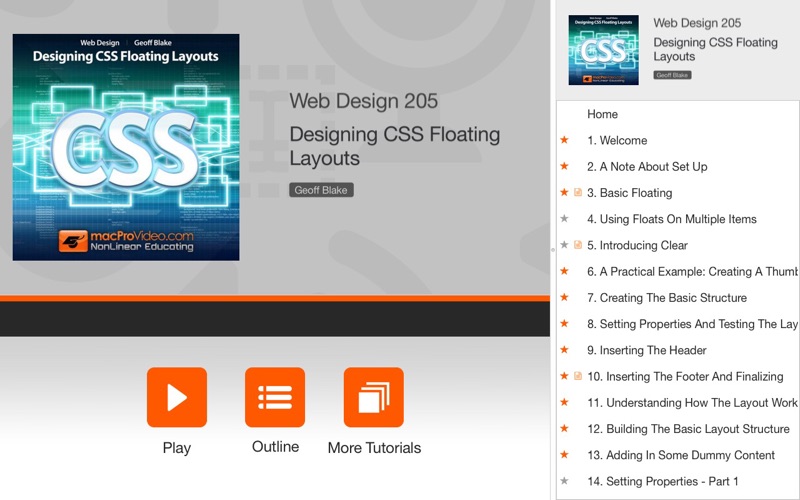Click the Outline text label
The image size is (800, 500).
(x=275, y=447)
